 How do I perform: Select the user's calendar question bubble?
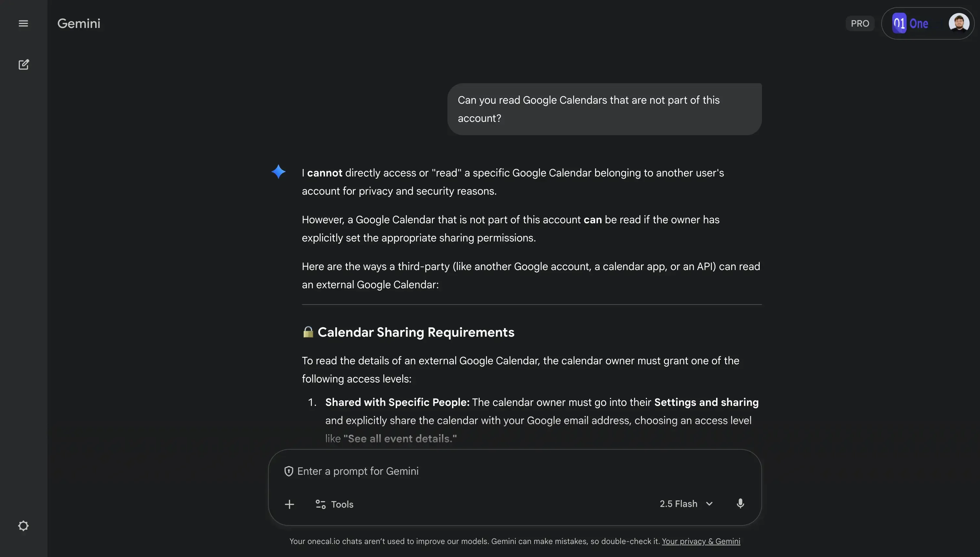604,109
